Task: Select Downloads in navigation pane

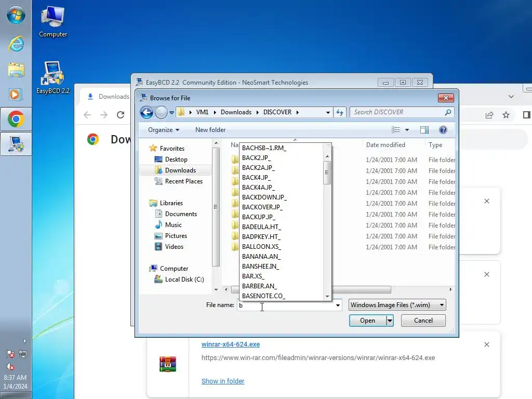Action: [x=180, y=170]
